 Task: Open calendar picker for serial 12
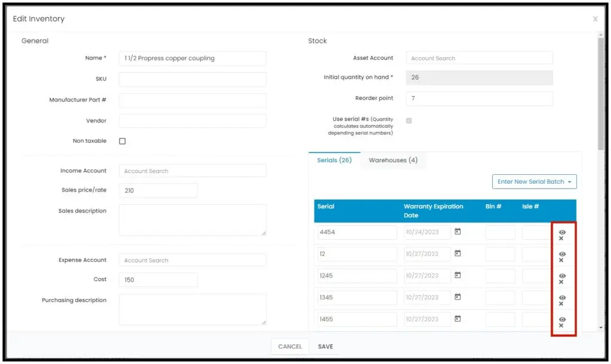458,254
